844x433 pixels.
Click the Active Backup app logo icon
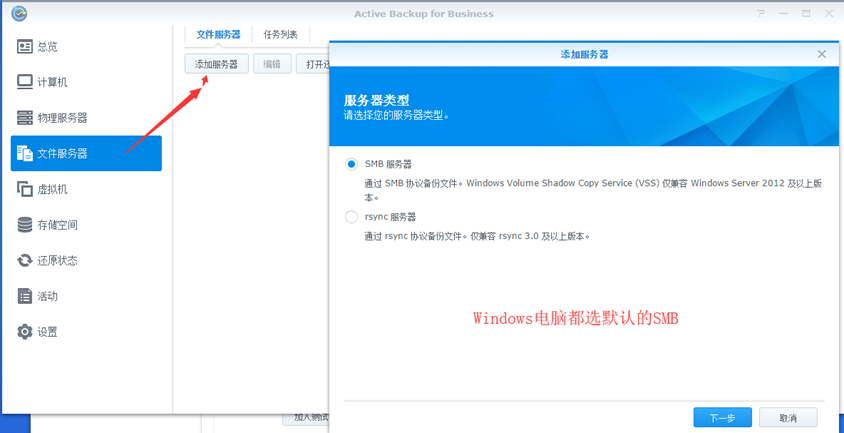pyautogui.click(x=19, y=14)
